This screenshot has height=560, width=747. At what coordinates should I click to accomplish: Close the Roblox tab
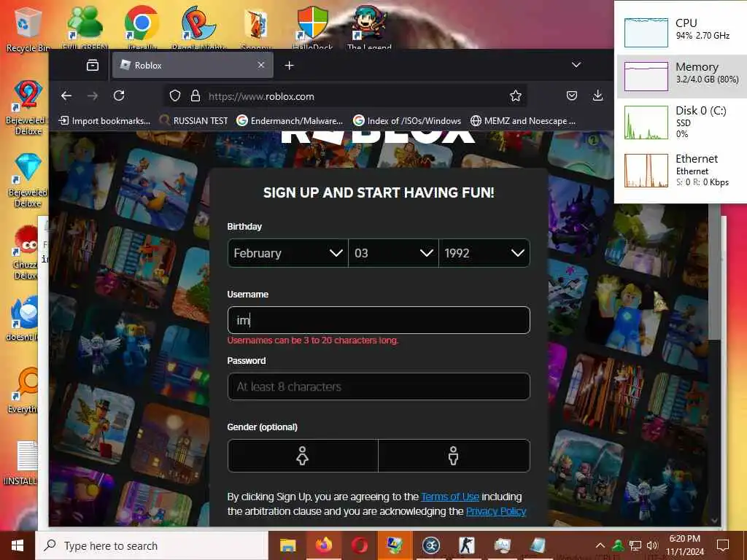(x=261, y=65)
